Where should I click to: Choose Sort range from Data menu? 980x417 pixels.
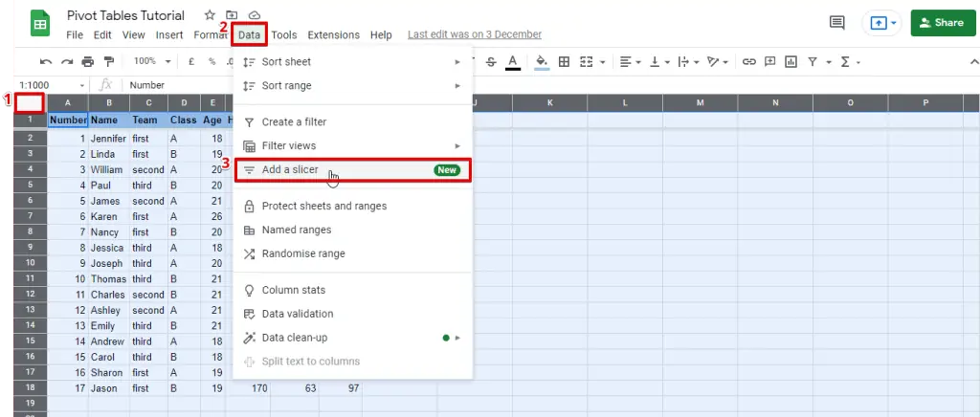352,85
